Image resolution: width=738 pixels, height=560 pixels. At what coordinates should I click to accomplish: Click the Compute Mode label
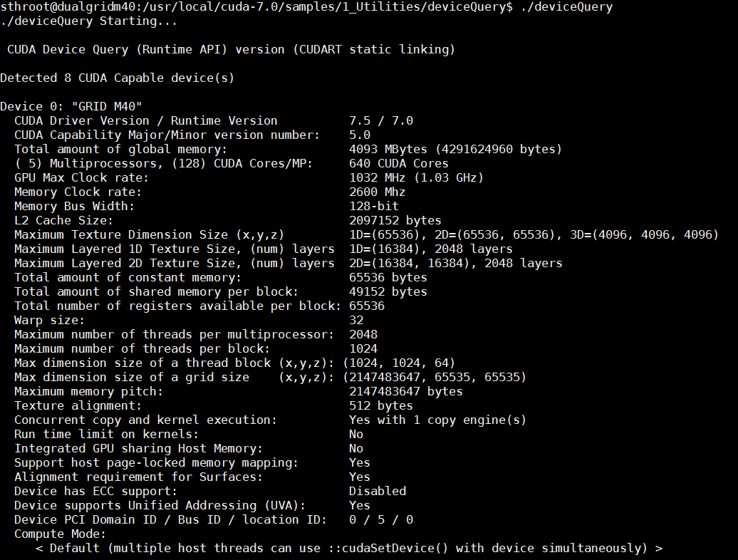click(x=60, y=534)
